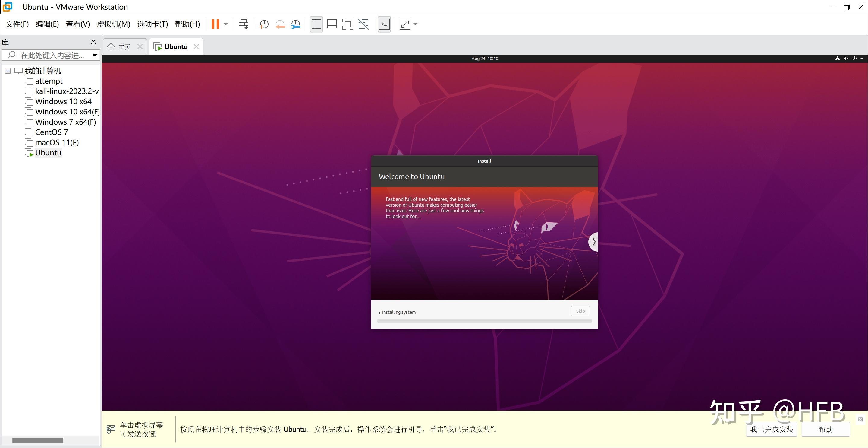868x448 pixels.
Task: Click the Ubuntu power icon
Action: pos(854,58)
